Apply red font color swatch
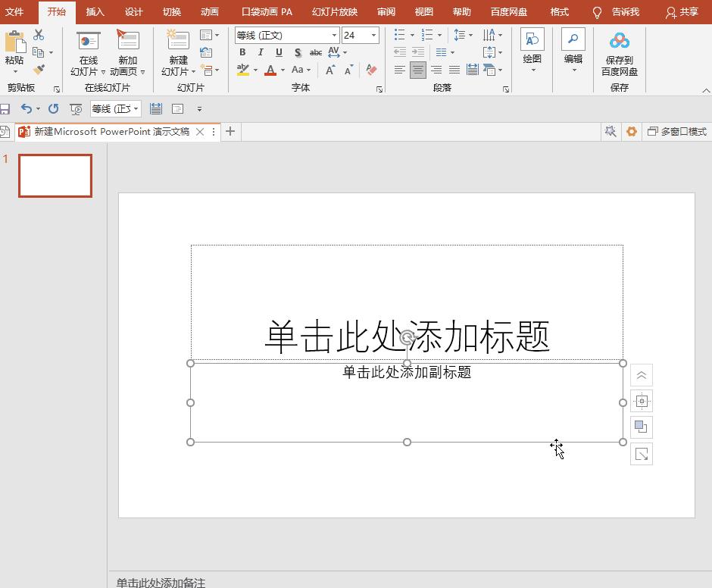712x588 pixels. point(270,70)
